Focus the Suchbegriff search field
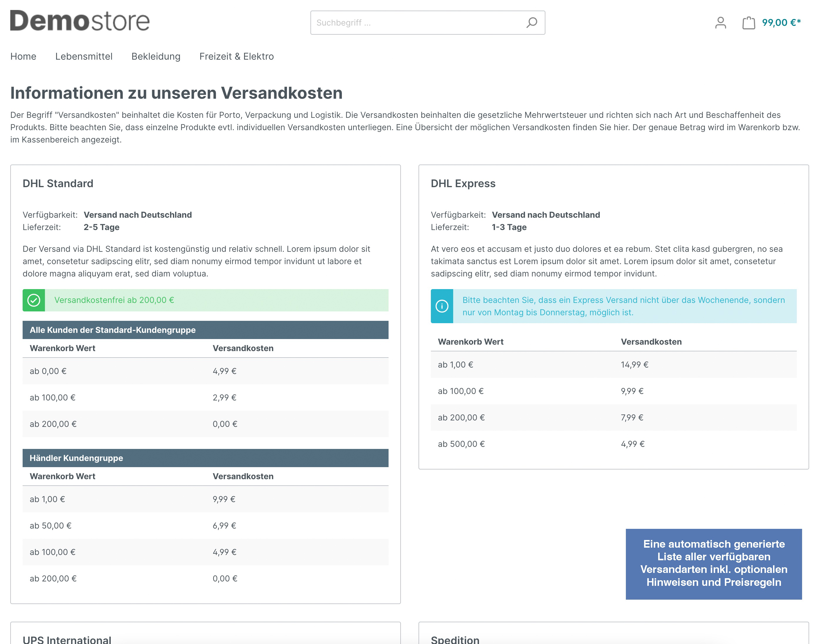This screenshot has width=820, height=644. pyautogui.click(x=427, y=23)
